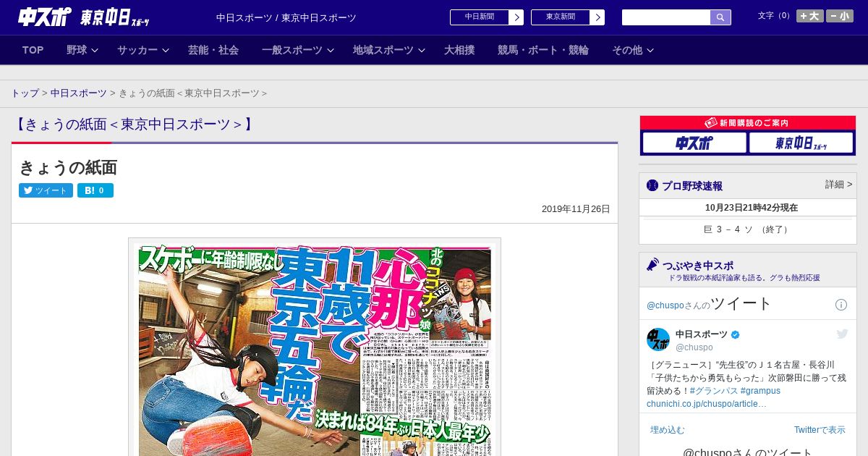Click the chuspo Twitter profile avatar
Screen dimensions: 868x456
click(658, 339)
